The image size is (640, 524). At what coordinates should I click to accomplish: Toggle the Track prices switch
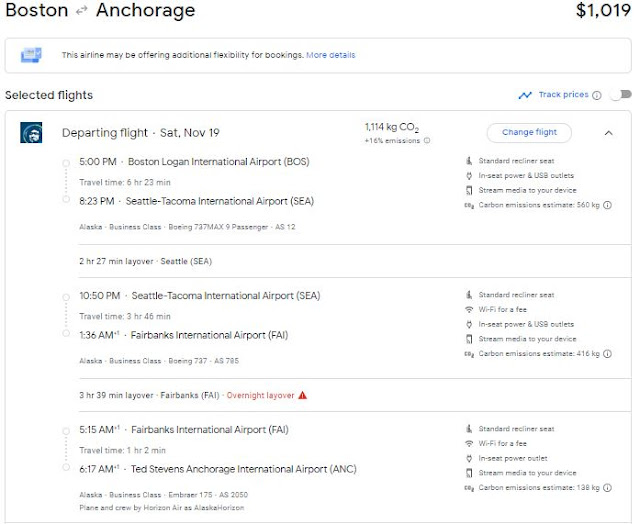tap(621, 96)
